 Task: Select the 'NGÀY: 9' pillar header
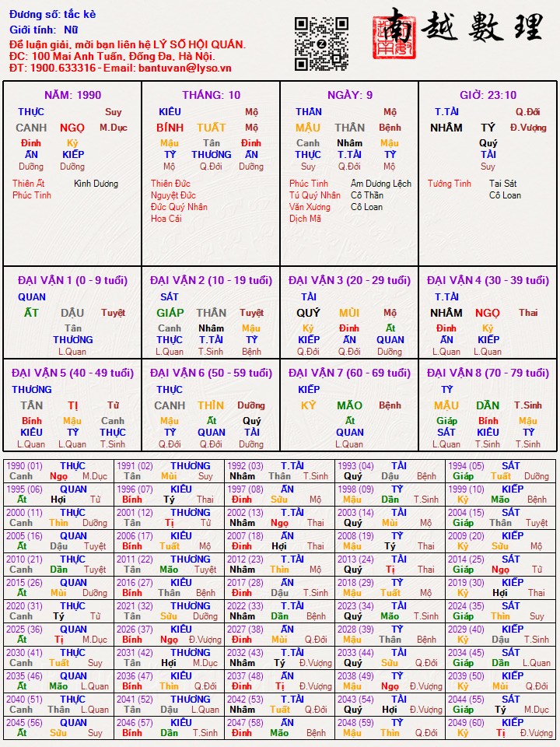[x=349, y=95]
